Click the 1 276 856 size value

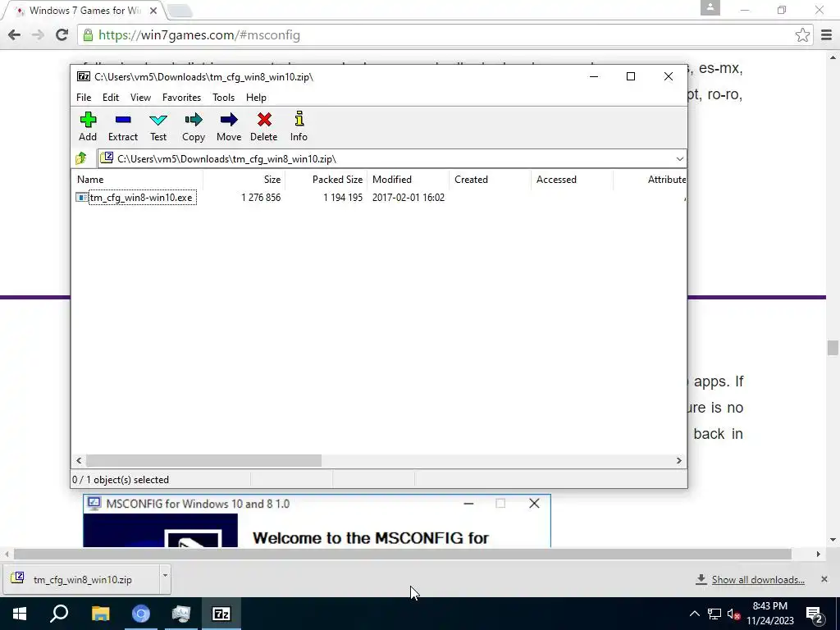click(261, 198)
